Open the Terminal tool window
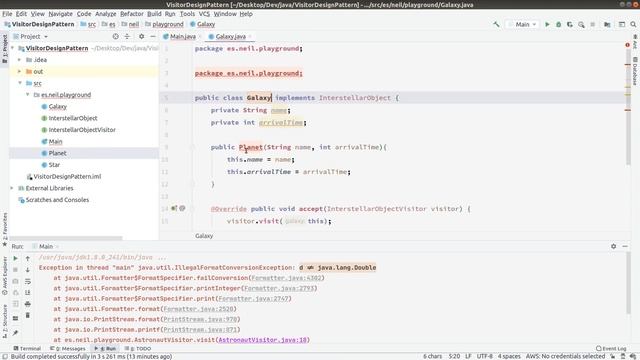This screenshot has width=640, height=360. [27, 349]
